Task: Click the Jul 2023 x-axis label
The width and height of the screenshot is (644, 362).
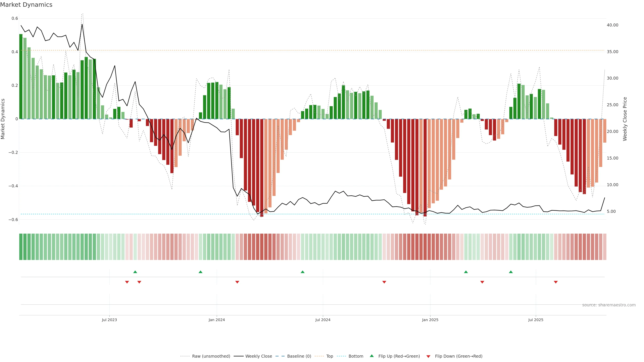Action: (109, 320)
